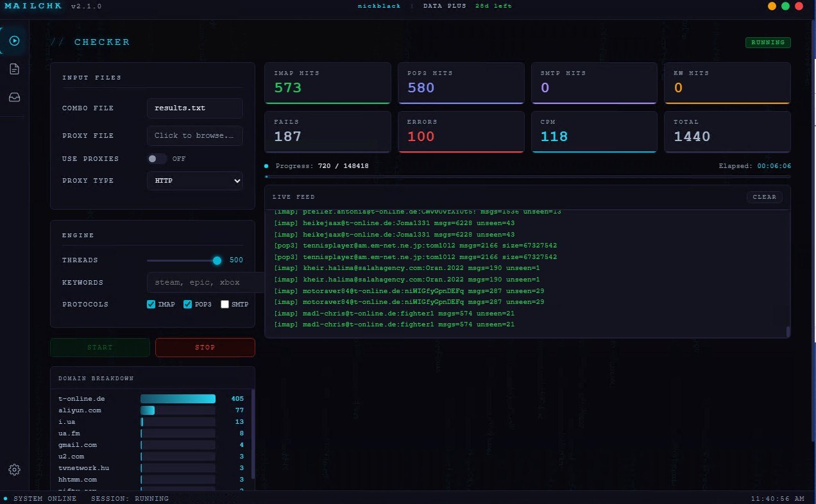Enable the SMTP protocol checkbox
Image resolution: width=816 pixels, height=504 pixels.
point(225,305)
